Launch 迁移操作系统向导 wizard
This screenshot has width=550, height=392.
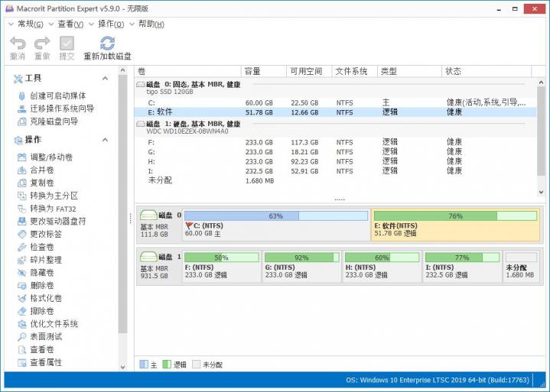pyautogui.click(x=55, y=109)
